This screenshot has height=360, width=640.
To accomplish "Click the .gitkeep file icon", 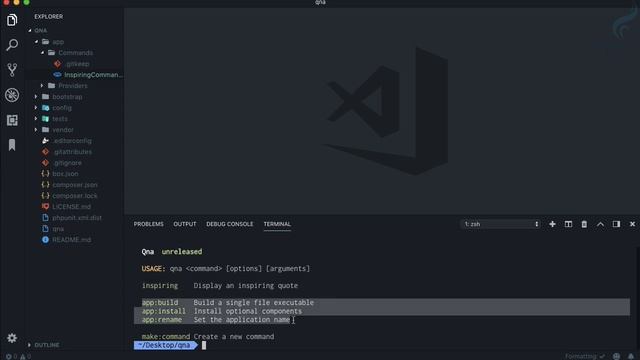I will 57,64.
